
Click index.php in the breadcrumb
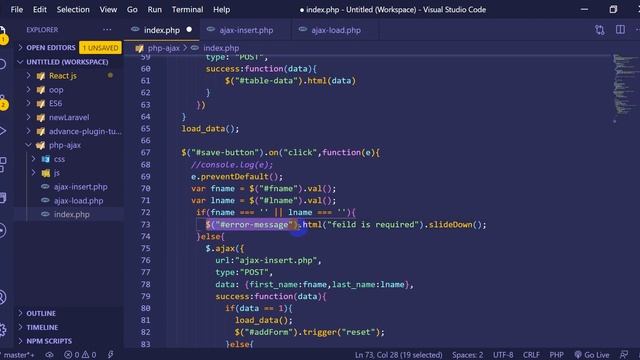tap(221, 48)
